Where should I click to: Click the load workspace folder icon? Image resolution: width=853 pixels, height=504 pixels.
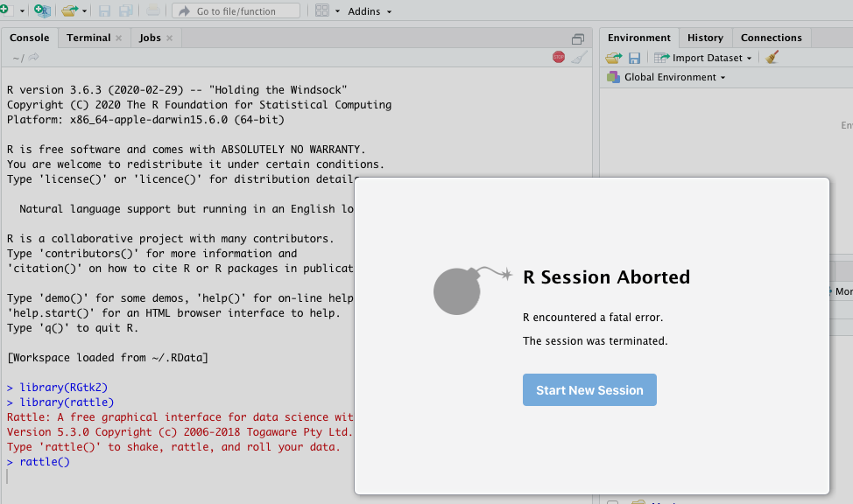click(614, 58)
